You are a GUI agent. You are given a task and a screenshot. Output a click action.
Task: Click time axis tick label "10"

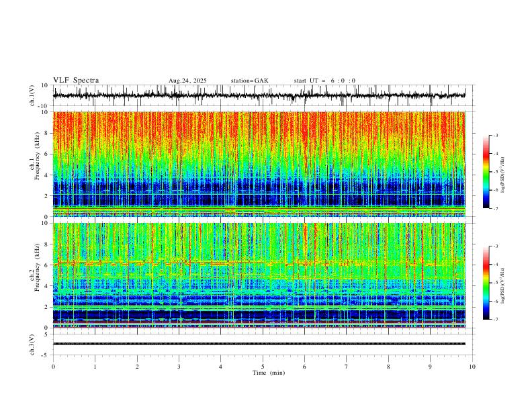pos(472,367)
